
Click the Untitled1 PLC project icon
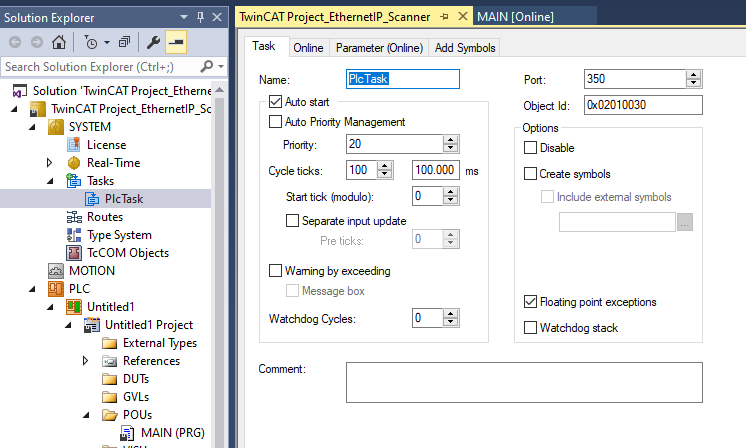coord(74,307)
